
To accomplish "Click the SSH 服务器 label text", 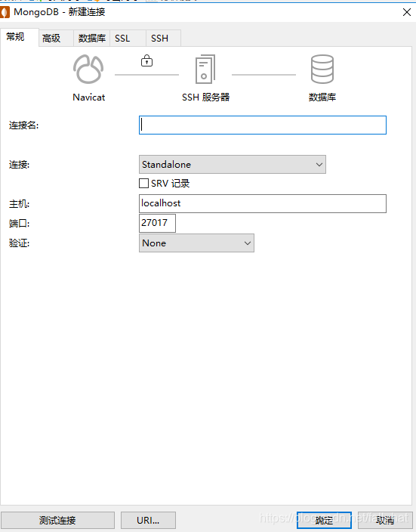I will 206,97.
